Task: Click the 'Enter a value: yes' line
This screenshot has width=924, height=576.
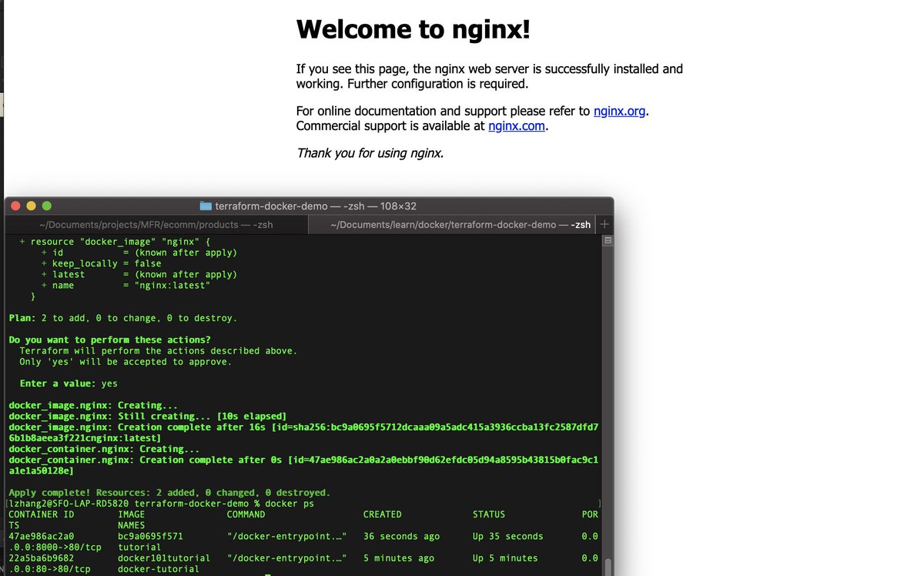Action: tap(69, 383)
